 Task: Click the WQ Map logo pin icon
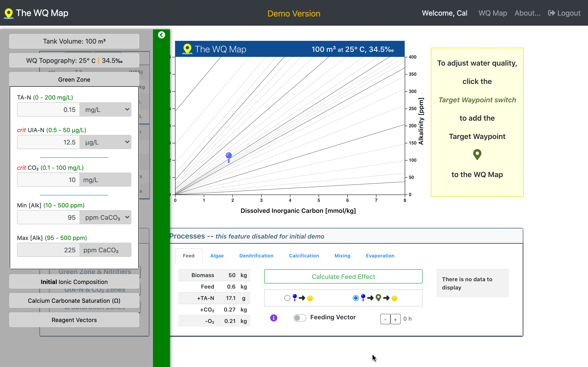click(9, 13)
